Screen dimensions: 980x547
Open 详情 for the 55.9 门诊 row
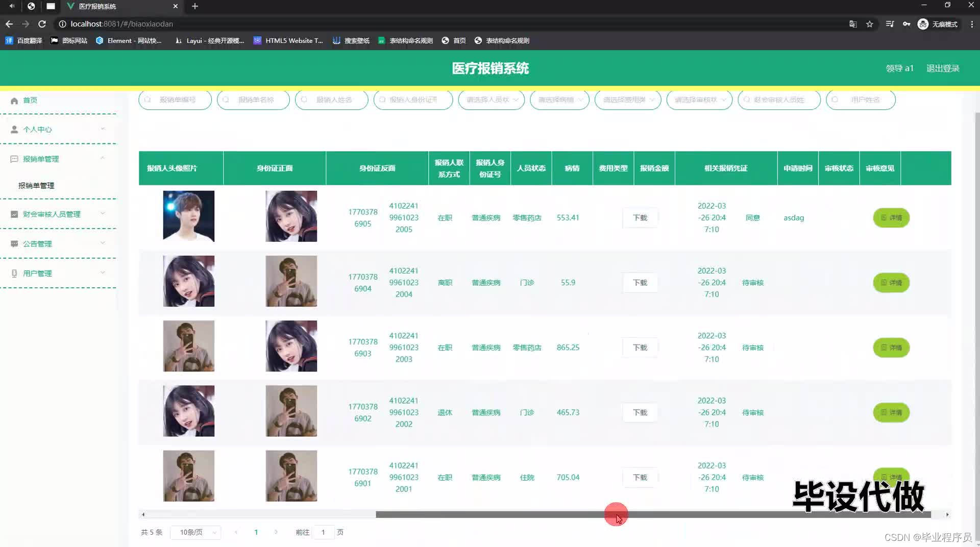(891, 283)
